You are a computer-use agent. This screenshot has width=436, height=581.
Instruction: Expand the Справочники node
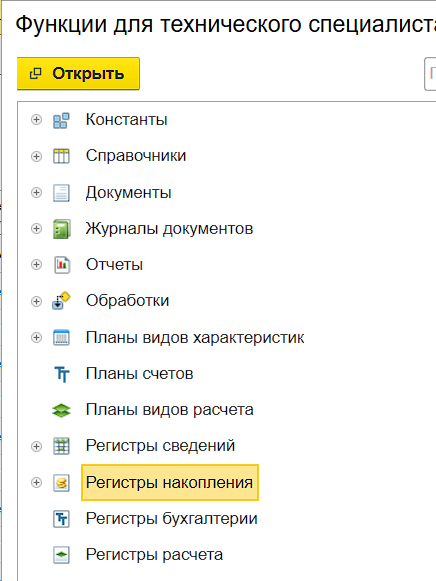(36, 156)
